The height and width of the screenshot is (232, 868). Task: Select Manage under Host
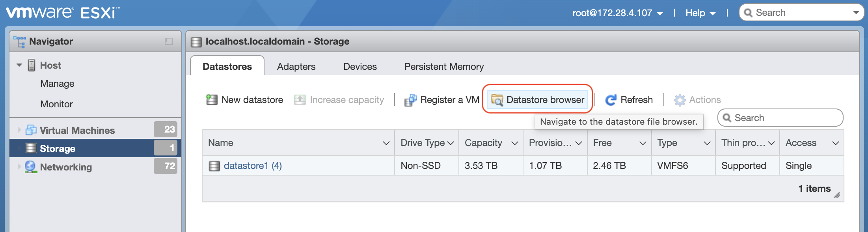tap(57, 84)
